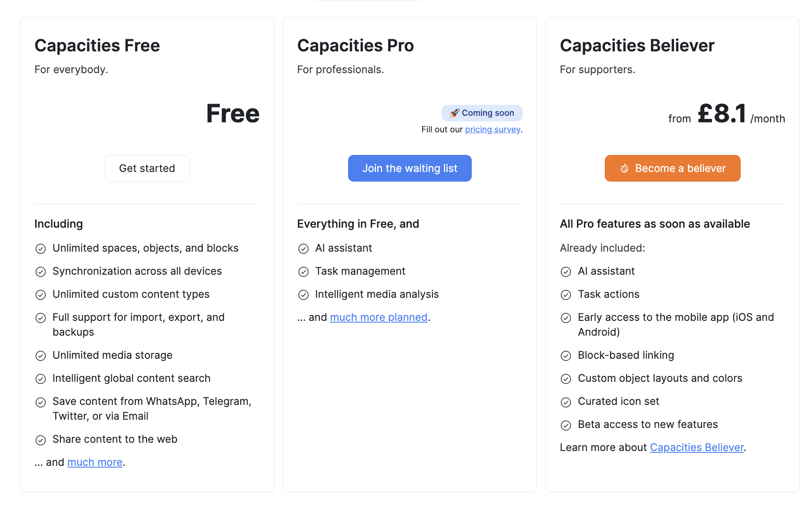Click the rocket icon in the Coming soon badge
812x505 pixels.
click(454, 113)
